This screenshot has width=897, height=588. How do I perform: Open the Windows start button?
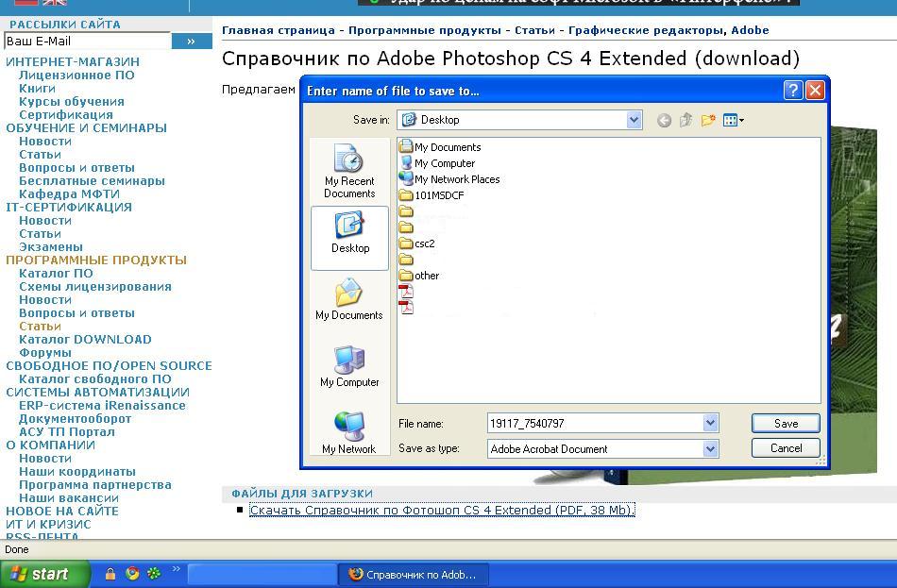pos(44,574)
